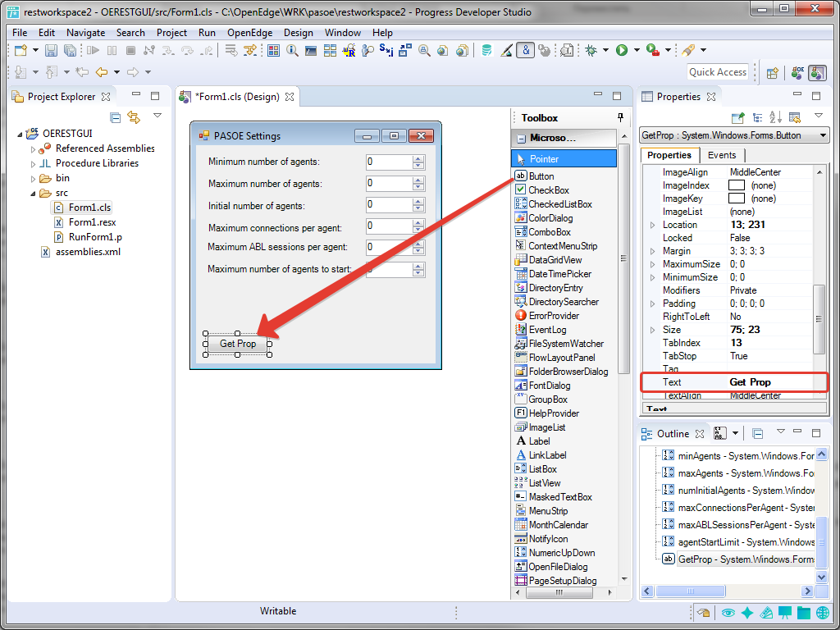Click the Save floppy disk toolbar icon
This screenshot has width=840, height=630.
pos(51,50)
